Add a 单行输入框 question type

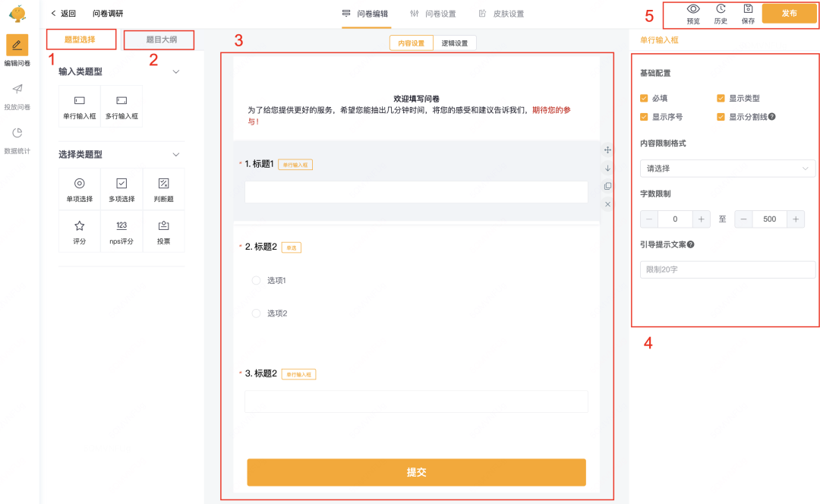coord(80,106)
